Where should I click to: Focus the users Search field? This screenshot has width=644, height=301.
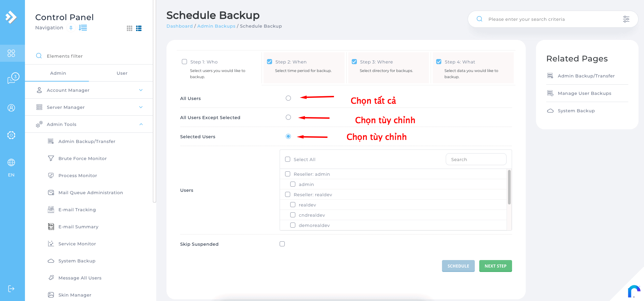coord(476,159)
